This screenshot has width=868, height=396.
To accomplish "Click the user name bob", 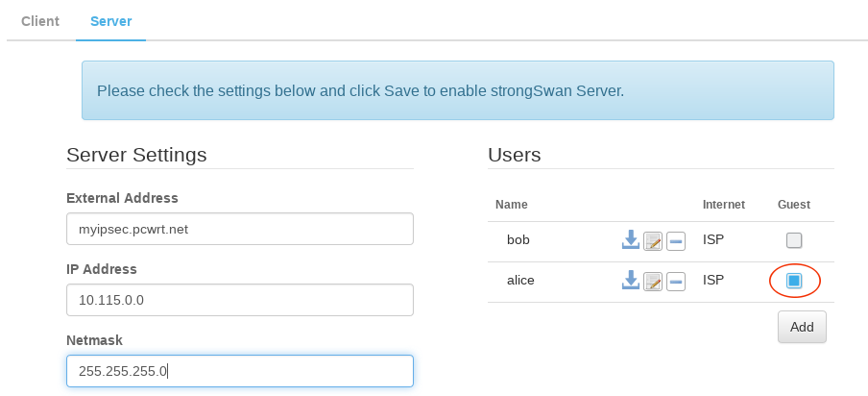I will 518,240.
